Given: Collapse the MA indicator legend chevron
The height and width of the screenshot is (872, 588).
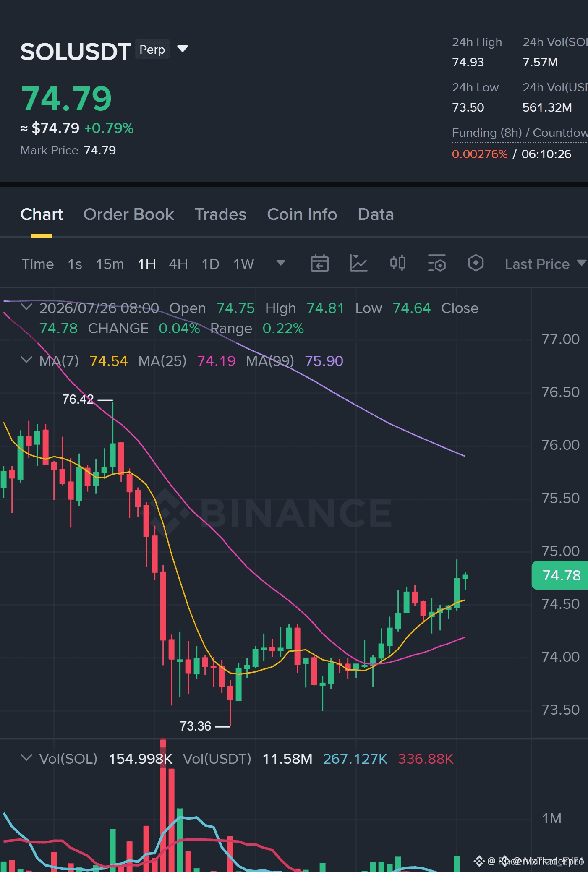Looking at the screenshot, I should point(26,360).
